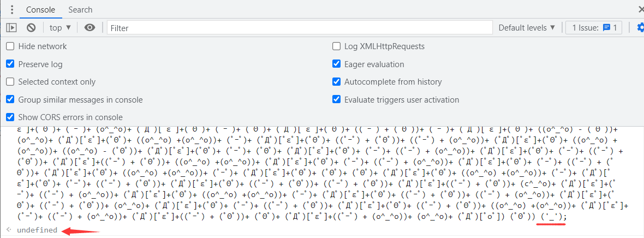This screenshot has height=238, width=644.
Task: Enable the Hide network checkbox
Action: point(10,46)
